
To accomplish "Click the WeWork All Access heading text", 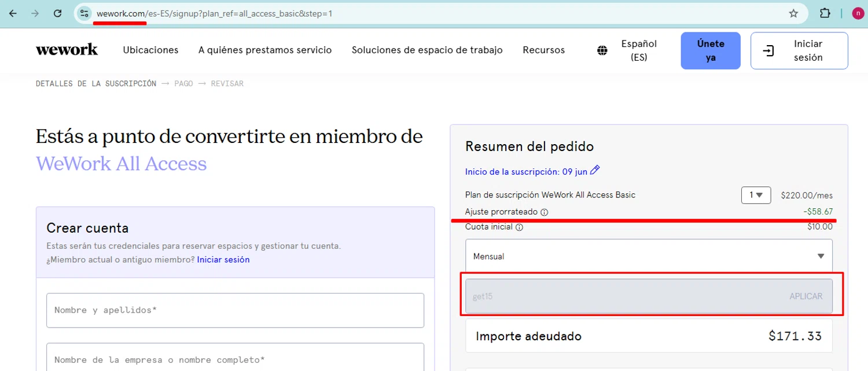I will point(121,164).
